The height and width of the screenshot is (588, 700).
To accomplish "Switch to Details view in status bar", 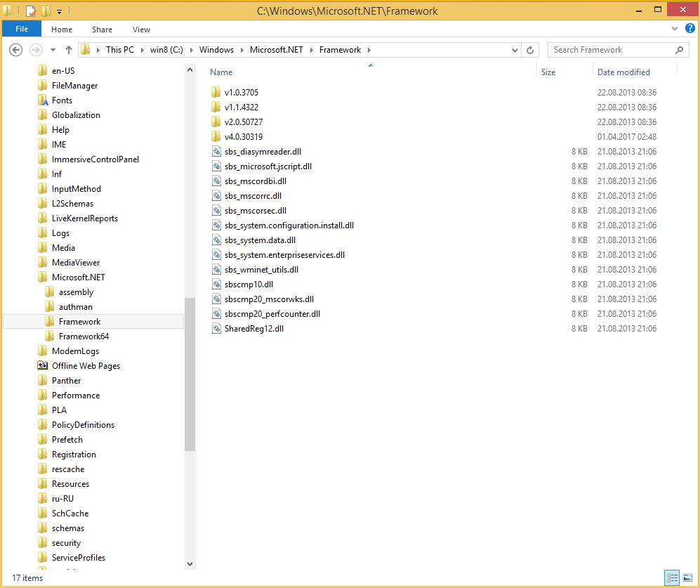I will click(x=672, y=577).
